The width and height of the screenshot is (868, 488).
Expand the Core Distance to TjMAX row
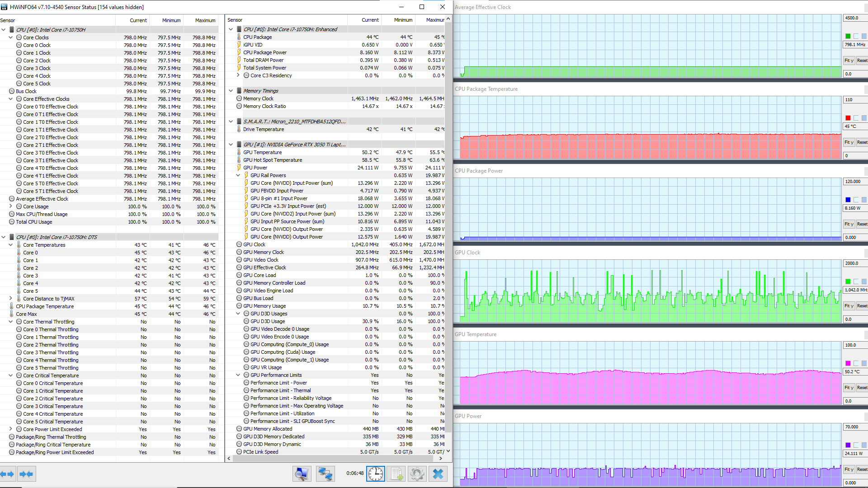(x=11, y=299)
